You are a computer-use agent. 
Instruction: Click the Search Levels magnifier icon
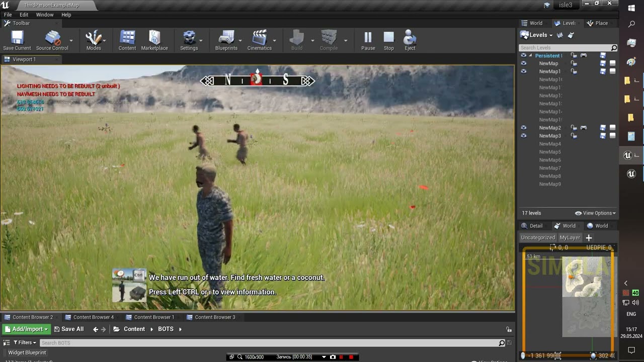[614, 48]
